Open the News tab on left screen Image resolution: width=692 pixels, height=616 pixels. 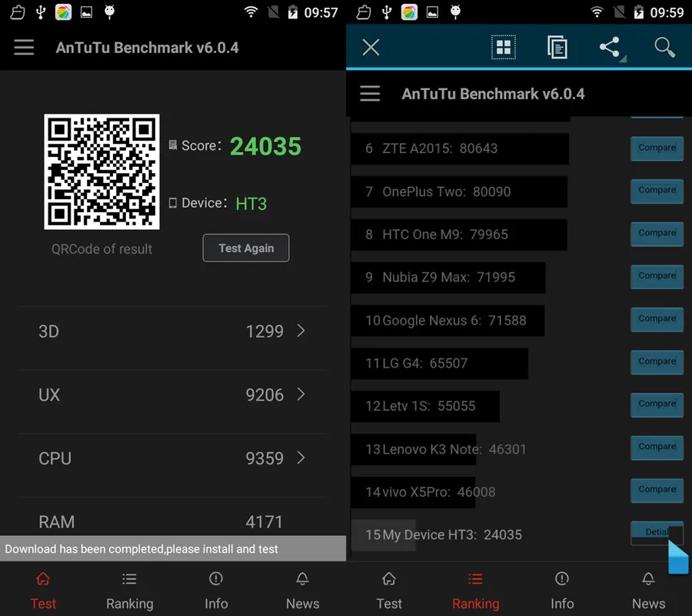point(303,590)
